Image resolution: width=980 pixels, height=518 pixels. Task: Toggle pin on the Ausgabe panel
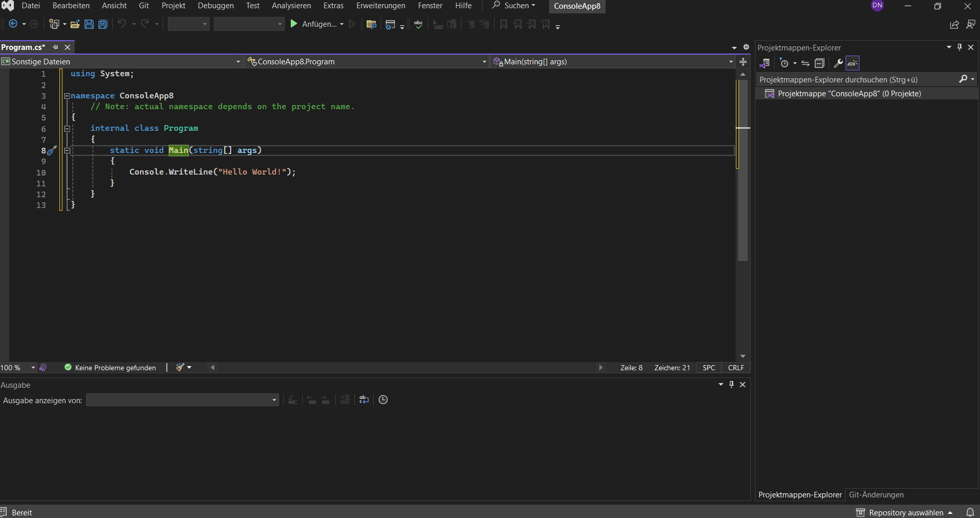[x=731, y=384]
